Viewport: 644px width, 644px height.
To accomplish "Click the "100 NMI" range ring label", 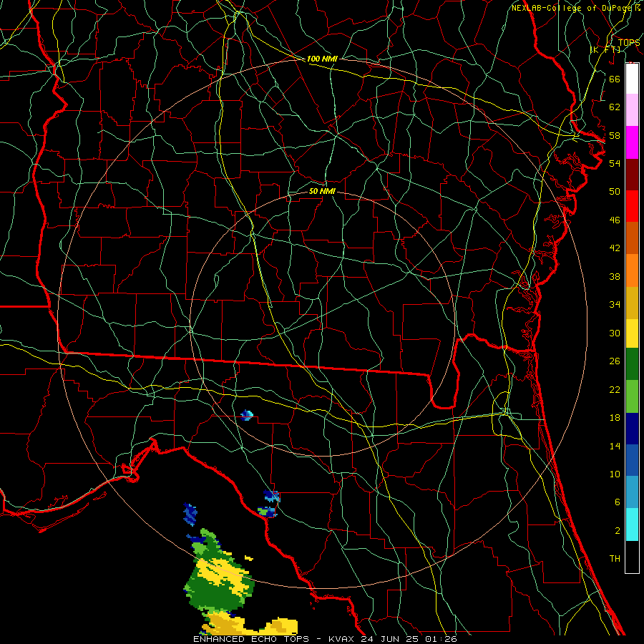I will 322,59.
